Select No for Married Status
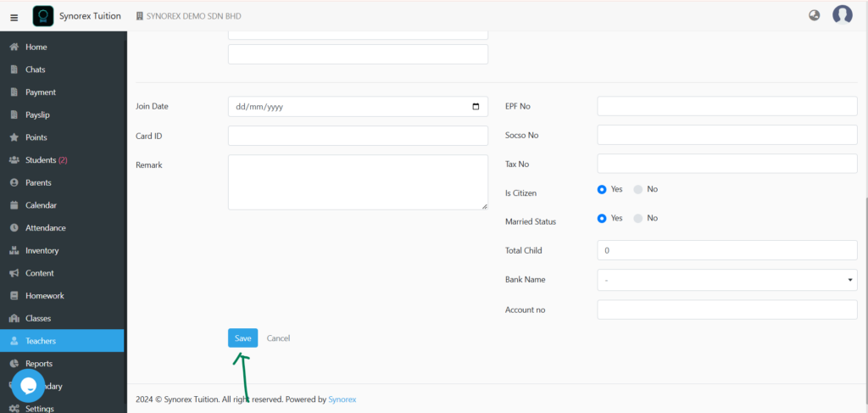The width and height of the screenshot is (868, 413). 637,218
